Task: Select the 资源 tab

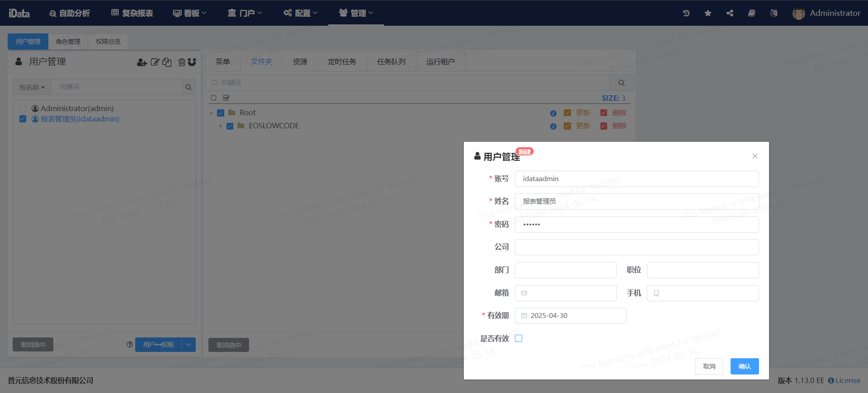Action: 300,62
